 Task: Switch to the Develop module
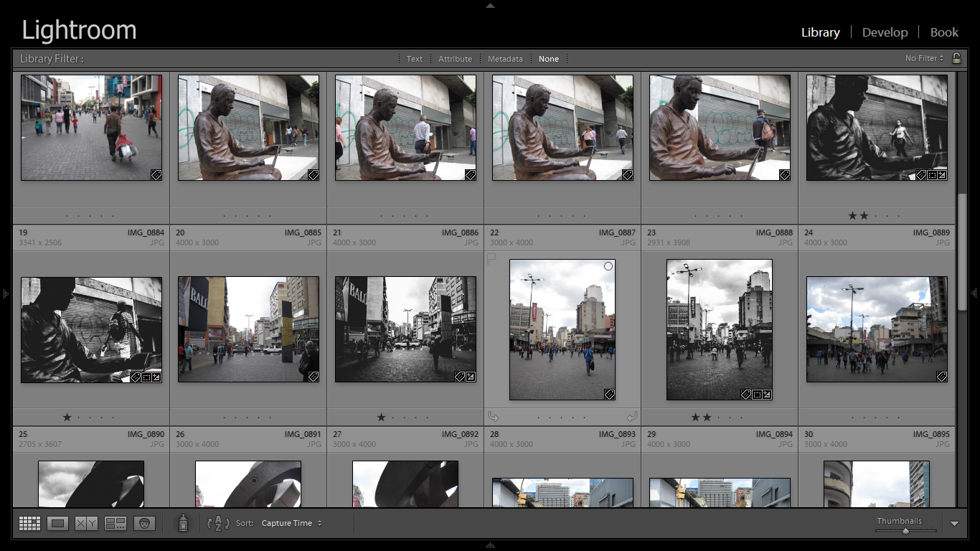(885, 32)
